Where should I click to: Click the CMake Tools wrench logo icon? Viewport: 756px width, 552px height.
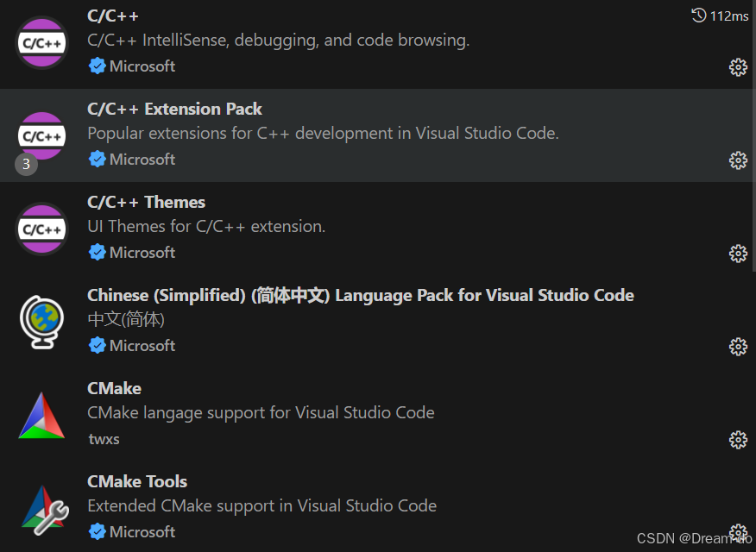click(x=44, y=510)
